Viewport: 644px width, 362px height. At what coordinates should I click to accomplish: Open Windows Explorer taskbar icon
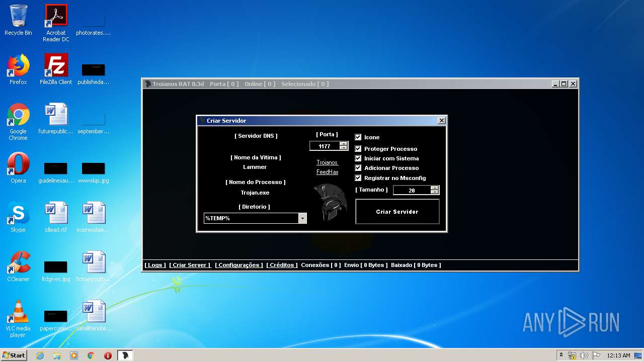point(57,355)
